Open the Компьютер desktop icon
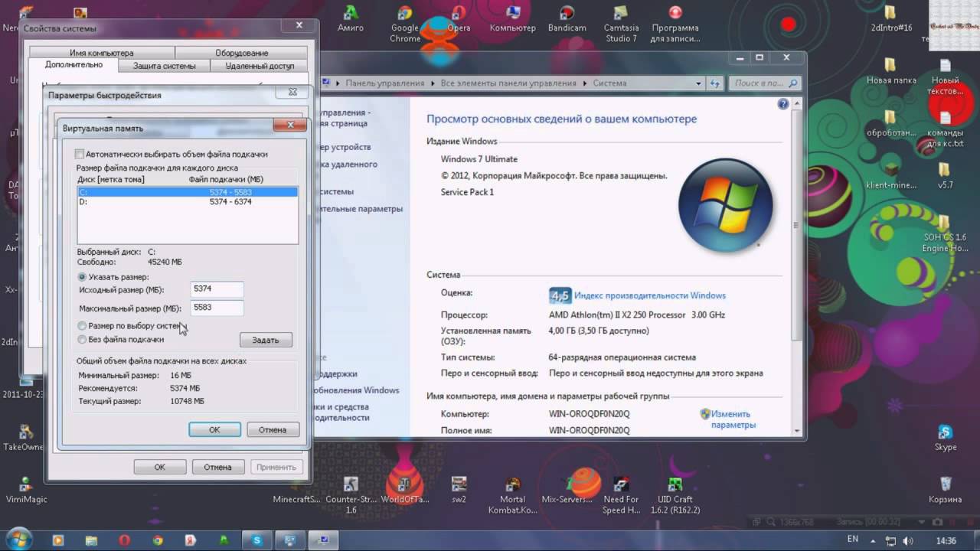980x551 pixels. pyautogui.click(x=513, y=19)
